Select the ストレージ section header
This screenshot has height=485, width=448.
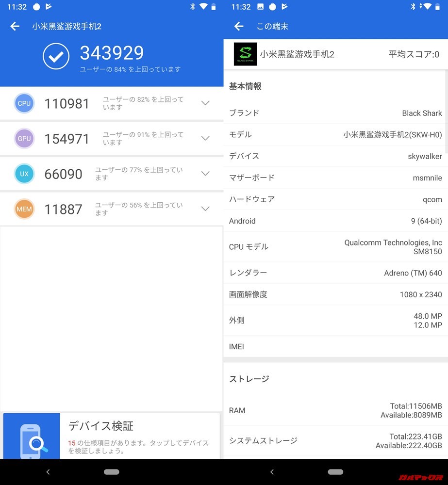click(249, 379)
